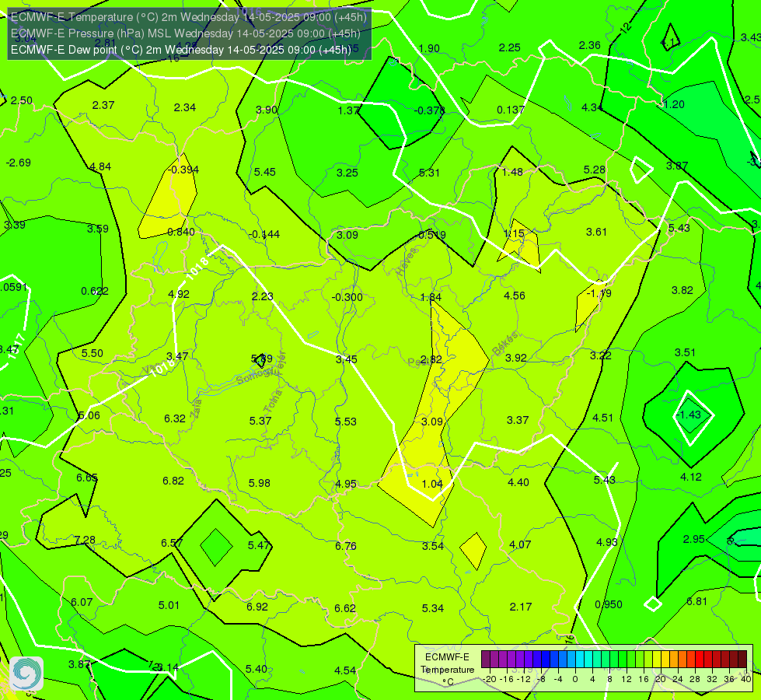Click the dew point value 2.17

(x=521, y=607)
